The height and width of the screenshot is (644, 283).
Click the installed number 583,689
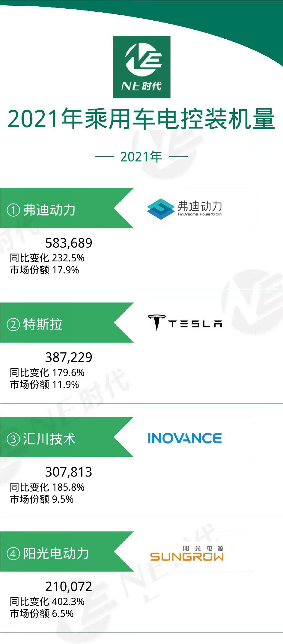pyautogui.click(x=69, y=243)
